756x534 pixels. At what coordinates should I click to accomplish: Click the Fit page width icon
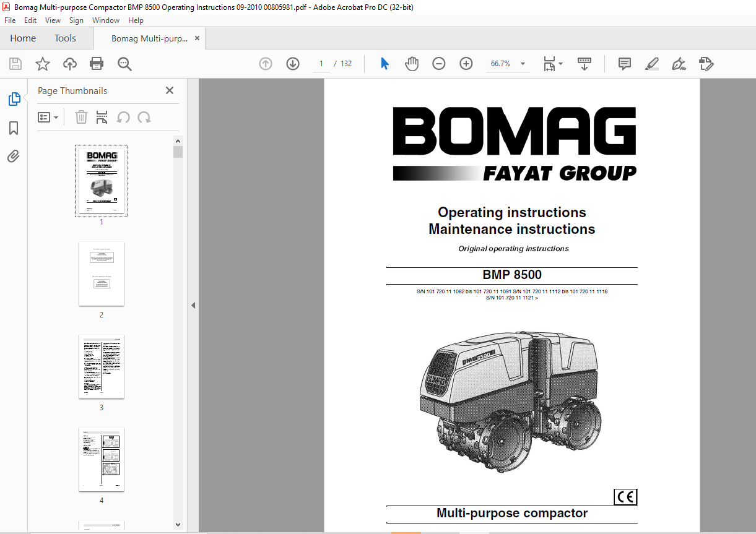pyautogui.click(x=549, y=64)
